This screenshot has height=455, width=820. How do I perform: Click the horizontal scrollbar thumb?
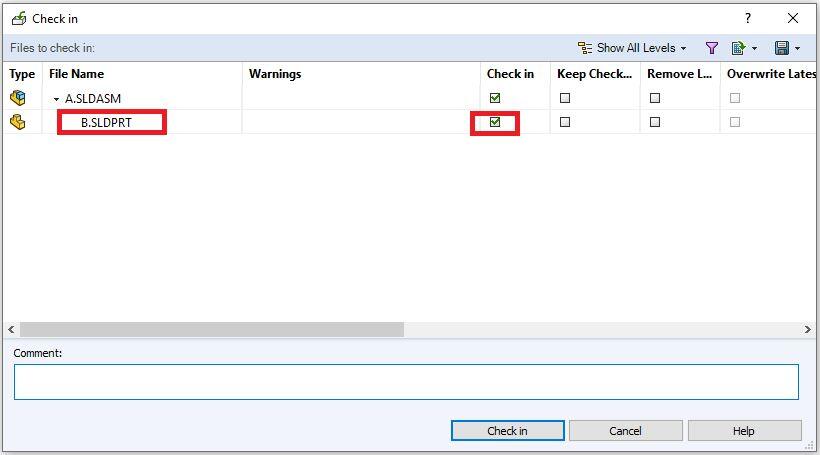coord(211,329)
